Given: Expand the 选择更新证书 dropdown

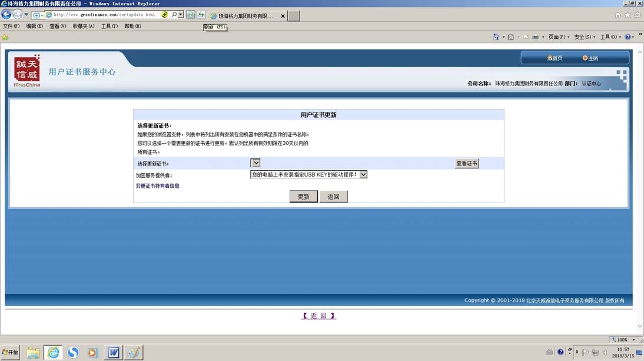Looking at the screenshot, I should pos(255,163).
